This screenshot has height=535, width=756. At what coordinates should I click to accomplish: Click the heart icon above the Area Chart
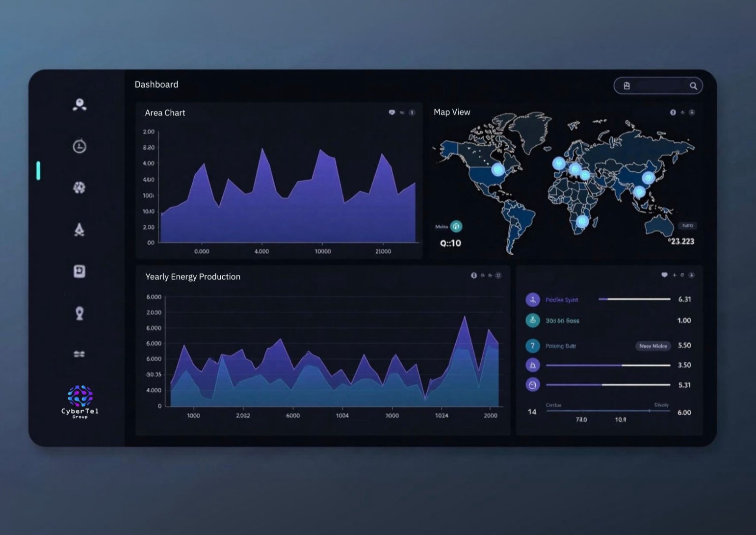pos(391,112)
